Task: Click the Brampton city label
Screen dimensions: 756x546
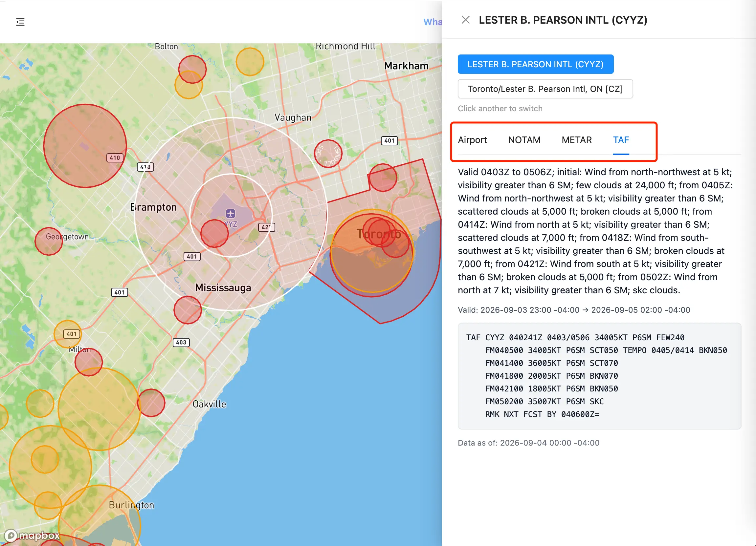Action: tap(153, 207)
